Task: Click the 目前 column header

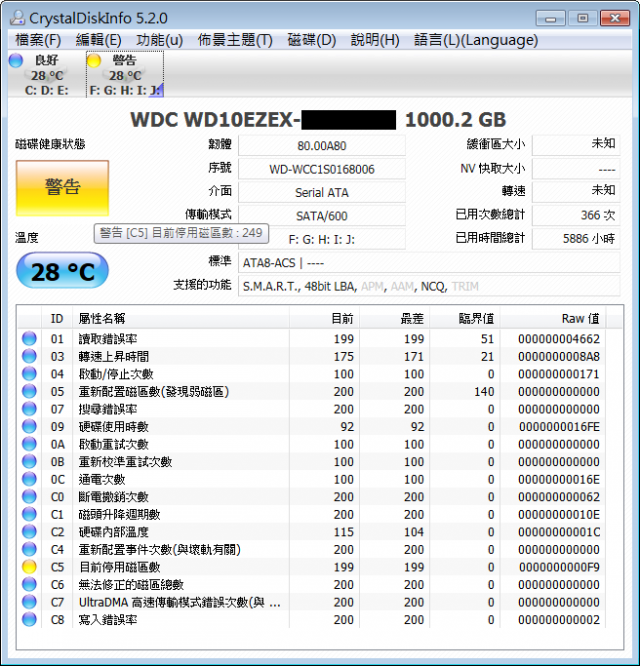Action: pos(324,319)
